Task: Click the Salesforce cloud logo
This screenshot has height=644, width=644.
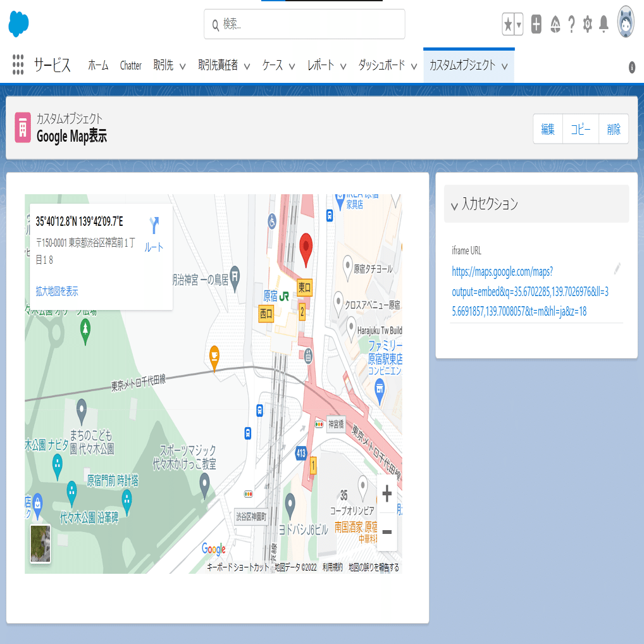Action: point(18,24)
